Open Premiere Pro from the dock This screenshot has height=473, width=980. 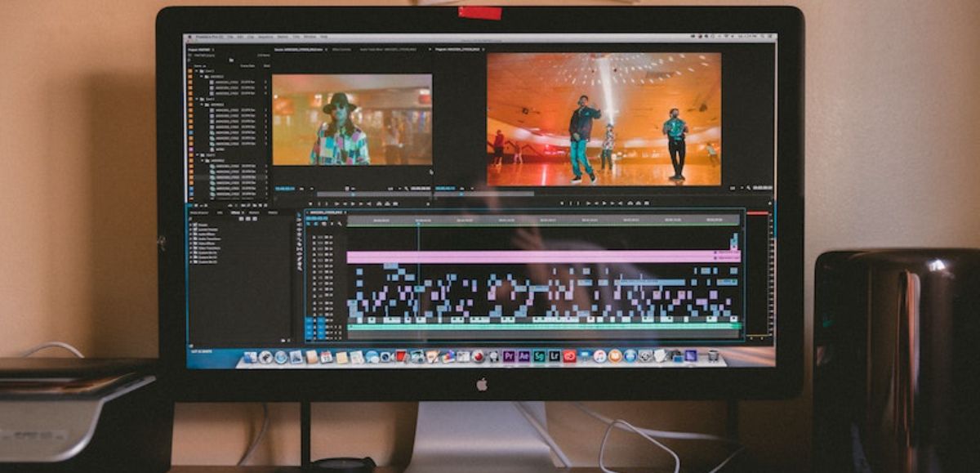[x=509, y=356]
